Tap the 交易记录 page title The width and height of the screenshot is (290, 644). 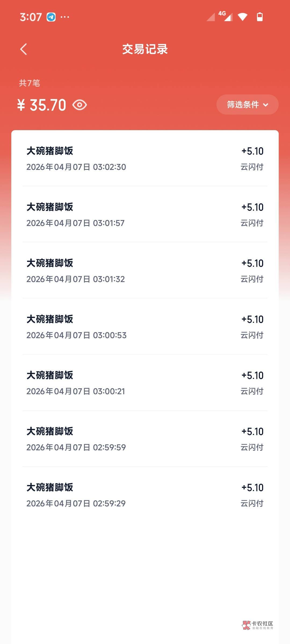(x=145, y=49)
